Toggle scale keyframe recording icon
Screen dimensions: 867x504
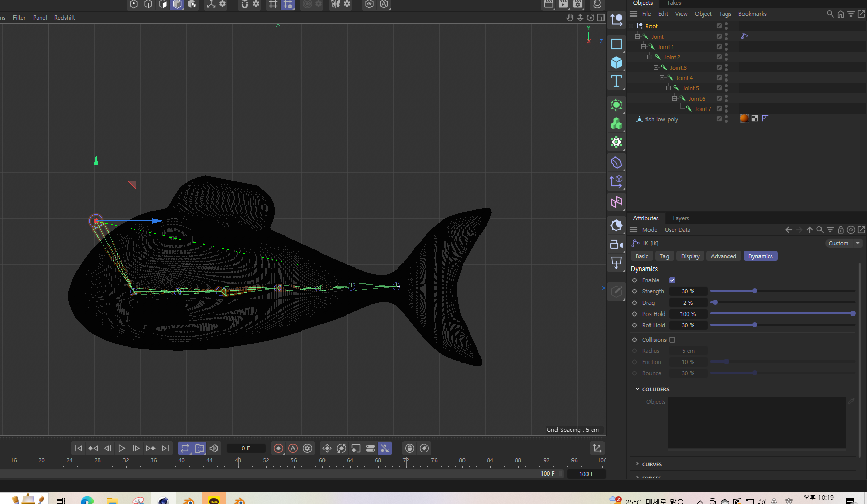click(x=356, y=448)
